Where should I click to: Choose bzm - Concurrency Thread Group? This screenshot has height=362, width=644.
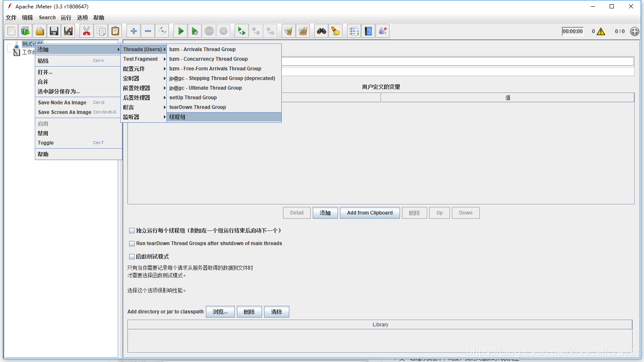(224, 59)
